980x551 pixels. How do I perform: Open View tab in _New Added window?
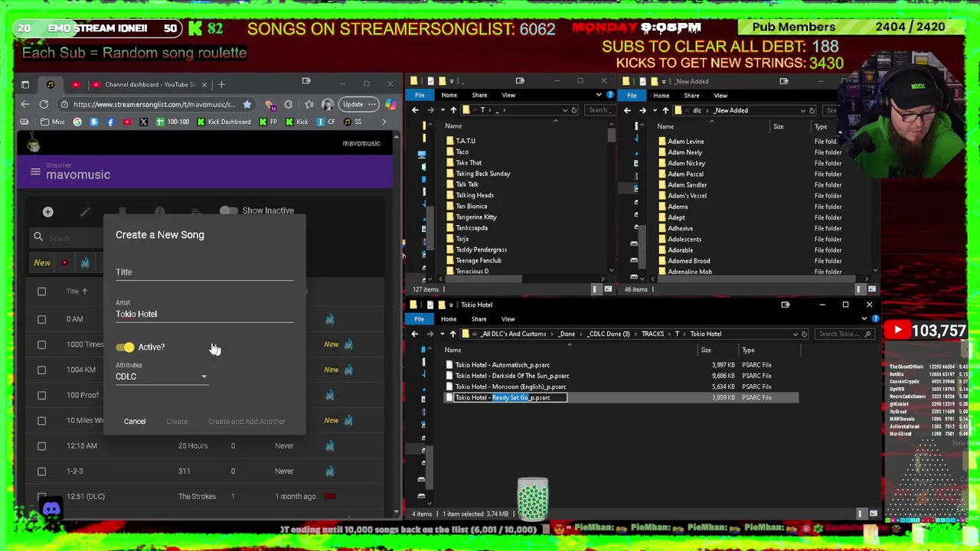(x=720, y=96)
